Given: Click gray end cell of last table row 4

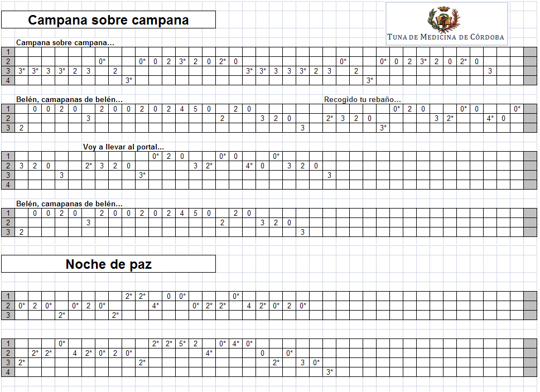Looking at the screenshot, I should coord(531,372).
